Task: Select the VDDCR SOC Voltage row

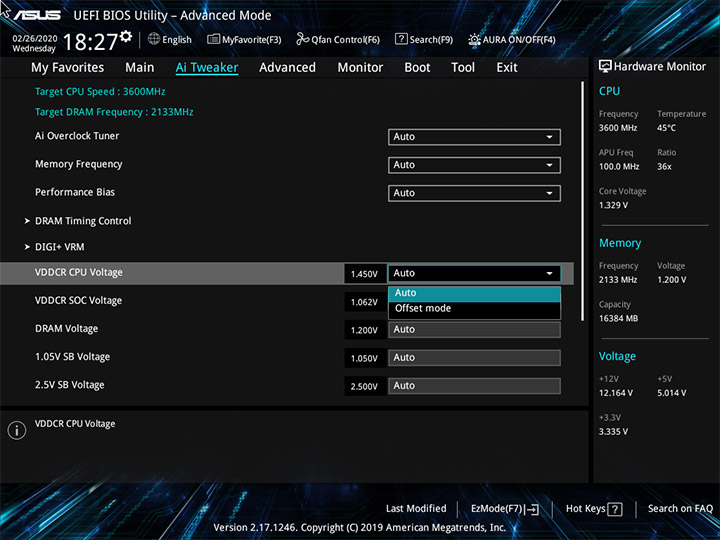Action: 287,301
